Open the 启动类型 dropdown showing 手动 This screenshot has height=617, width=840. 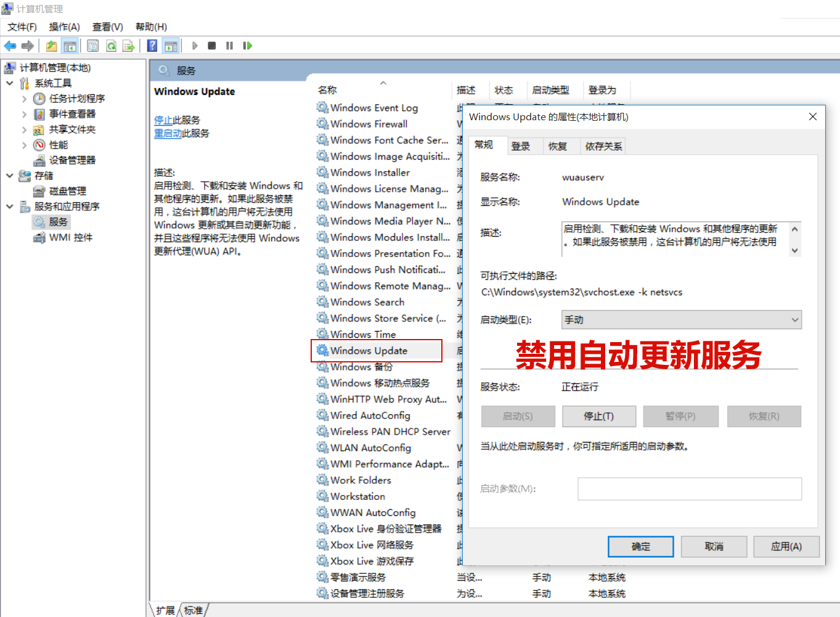(x=682, y=320)
